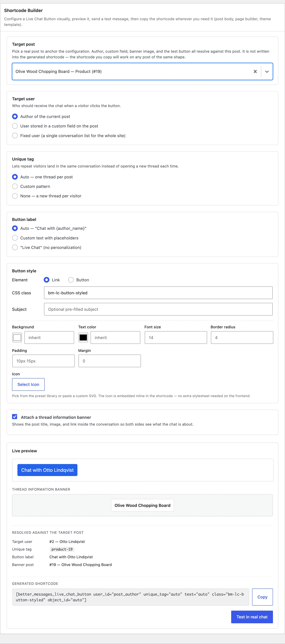The width and height of the screenshot is (285, 644).
Task: Click the generated shortcode text box
Action: click(131, 597)
